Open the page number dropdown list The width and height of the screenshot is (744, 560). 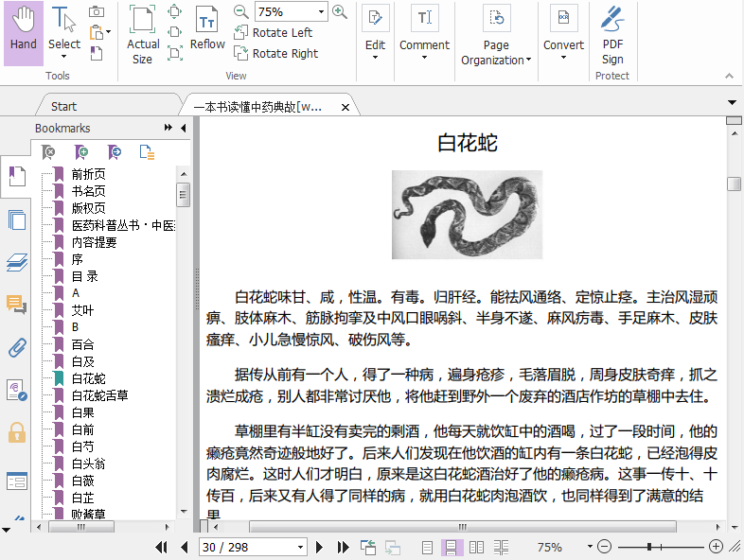coord(301,547)
